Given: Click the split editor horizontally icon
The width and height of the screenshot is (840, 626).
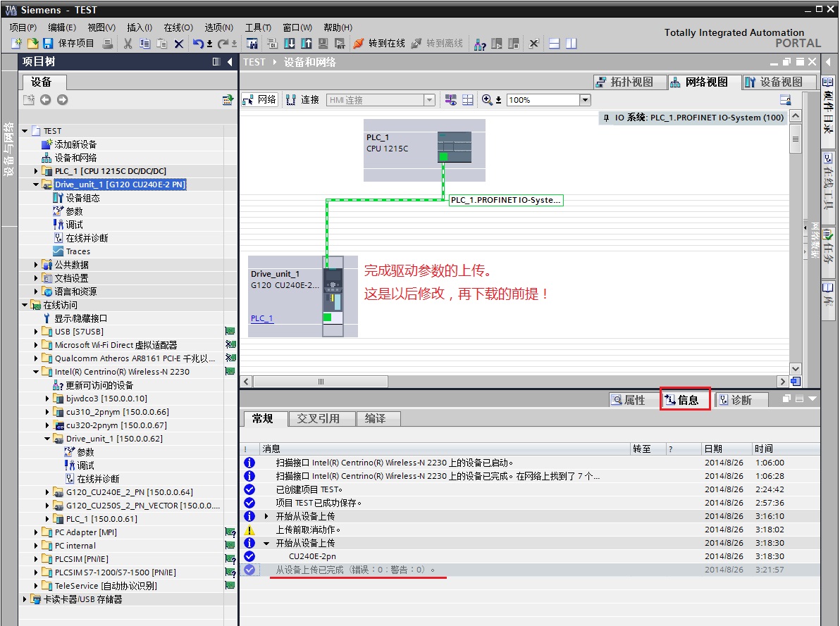Looking at the screenshot, I should [555, 44].
